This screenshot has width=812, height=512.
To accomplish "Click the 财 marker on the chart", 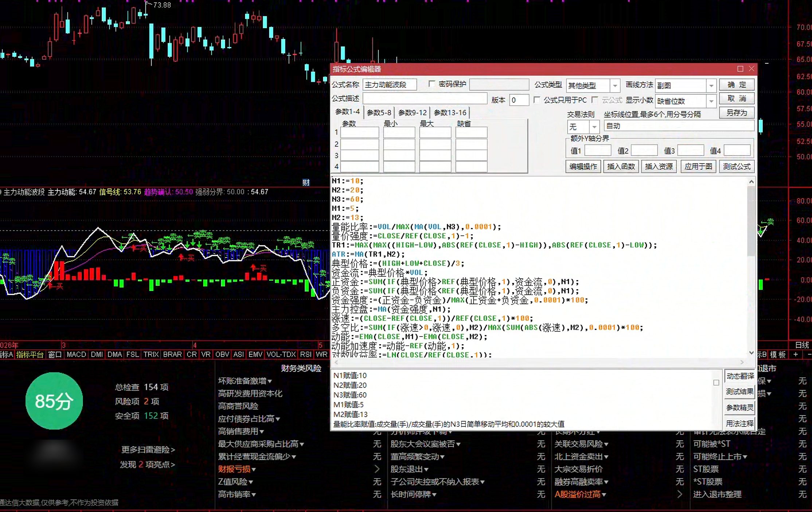I will pos(306,182).
